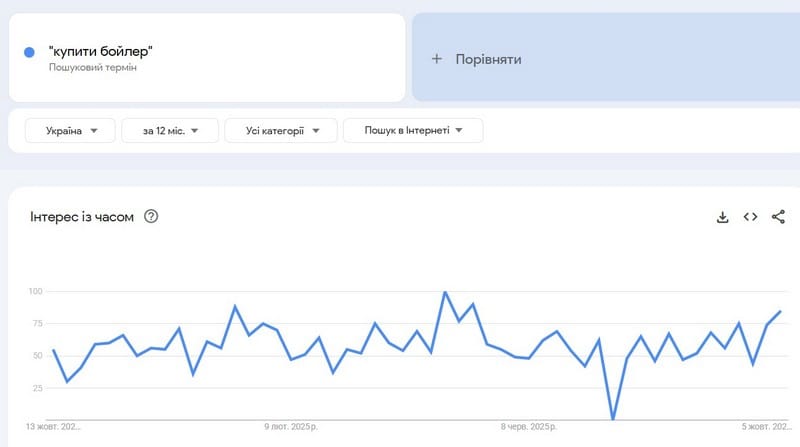The image size is (800, 447).
Task: Open the за 12 міс. time range dropdown
Action: point(167,130)
